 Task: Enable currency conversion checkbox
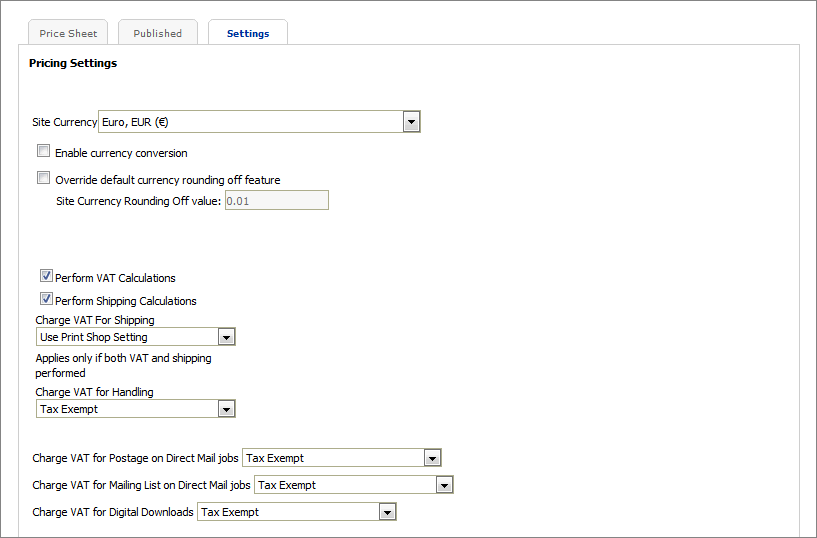[43, 152]
